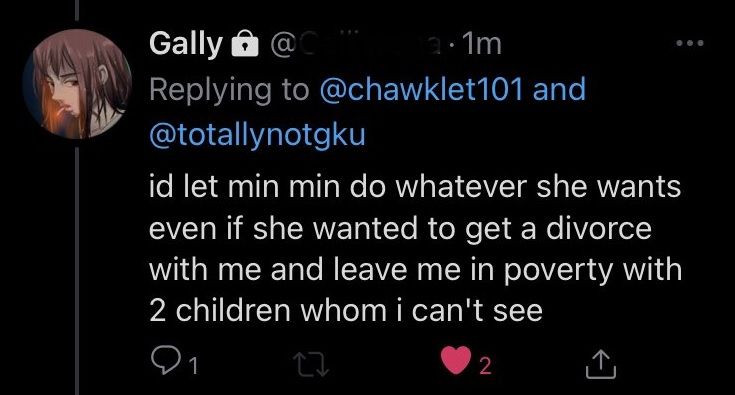
Task: Open the @totallynotgku mention link
Action: tap(257, 135)
